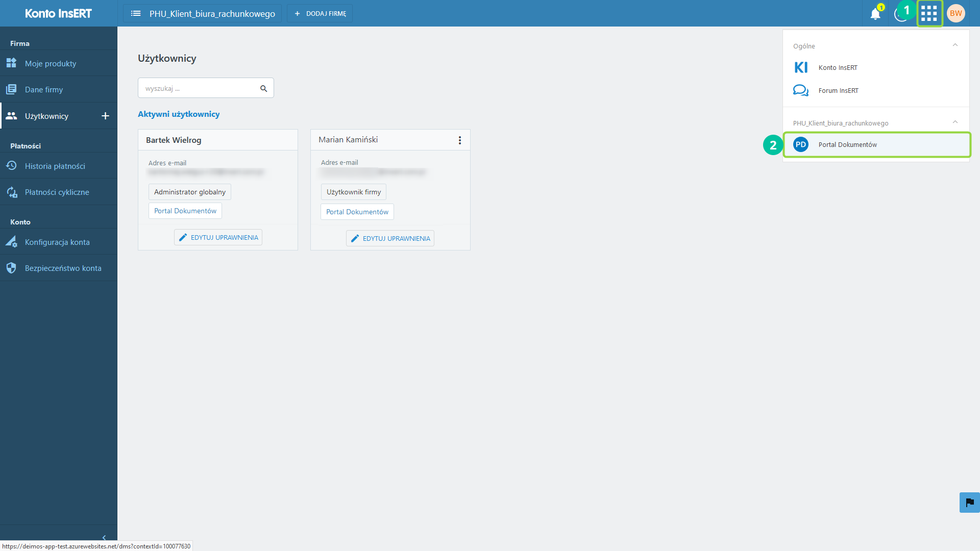Click the search magnifier icon
This screenshot has width=980, height=551.
[x=264, y=88]
